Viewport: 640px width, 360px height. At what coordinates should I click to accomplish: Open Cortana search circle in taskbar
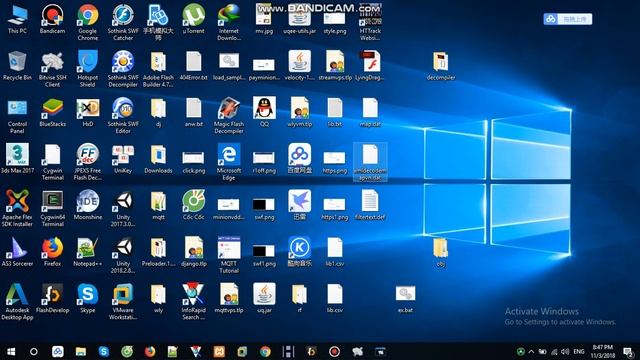tap(34, 351)
